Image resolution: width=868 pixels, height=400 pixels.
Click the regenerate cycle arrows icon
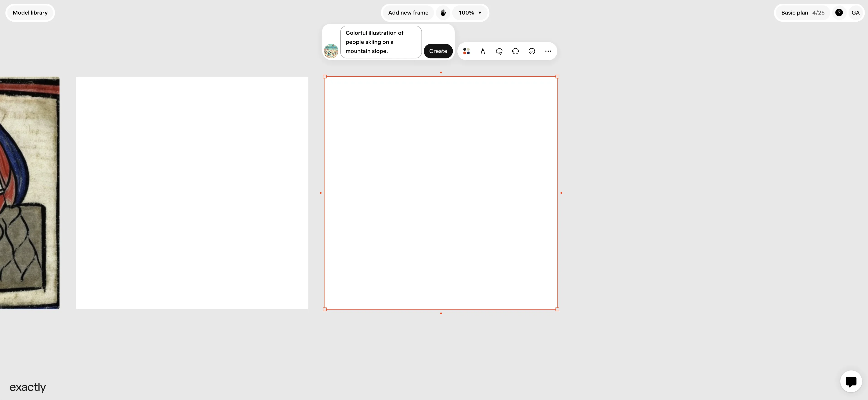click(515, 51)
